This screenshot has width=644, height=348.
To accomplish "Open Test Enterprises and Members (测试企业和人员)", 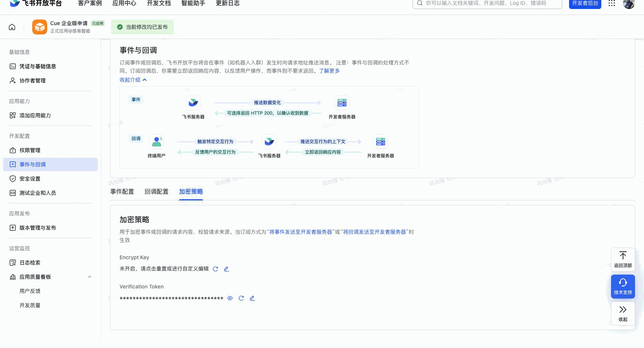I will 50,193.
